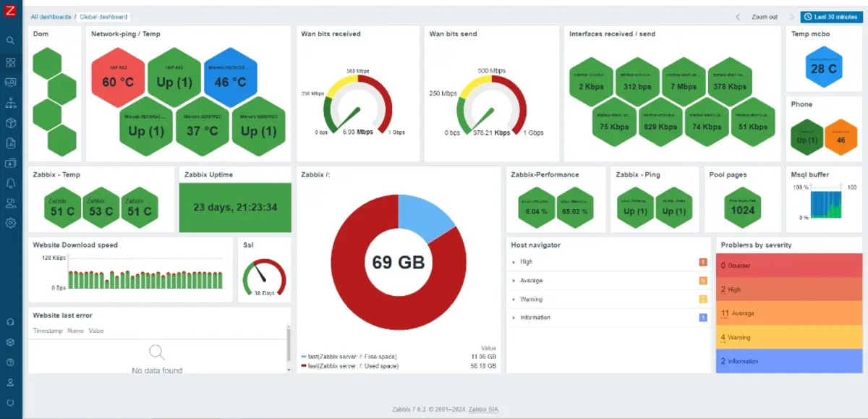Click the previous time period arrow
The width and height of the screenshot is (868, 419).
pos(738,17)
